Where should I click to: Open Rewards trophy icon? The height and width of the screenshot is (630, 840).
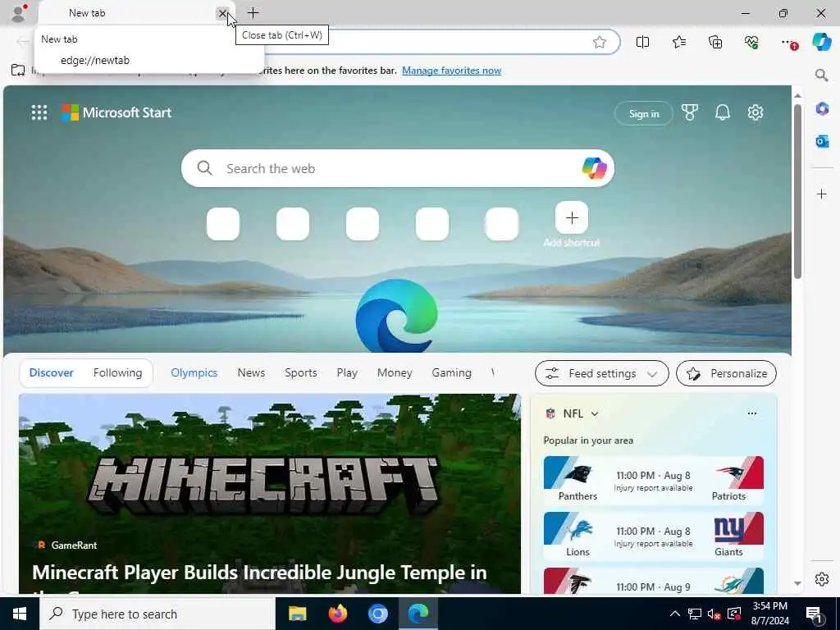click(x=689, y=112)
